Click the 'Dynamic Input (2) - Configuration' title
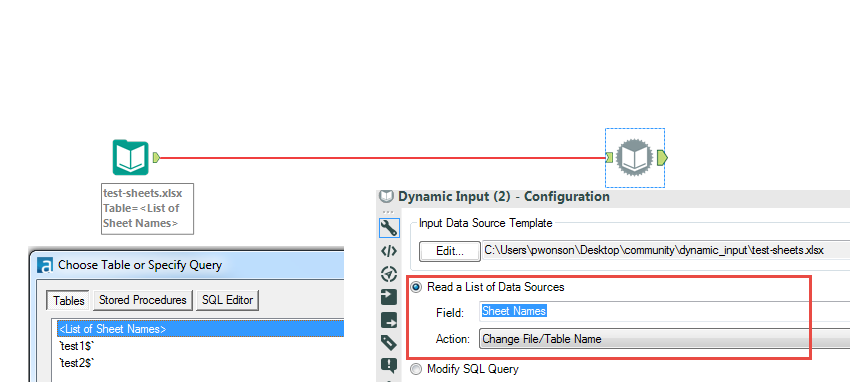 (504, 196)
